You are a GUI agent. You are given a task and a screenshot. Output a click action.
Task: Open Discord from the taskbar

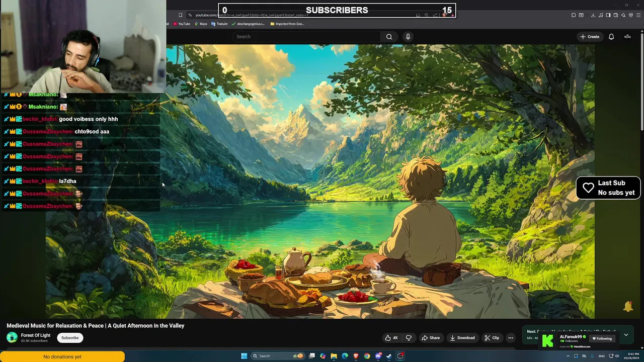[x=378, y=356]
